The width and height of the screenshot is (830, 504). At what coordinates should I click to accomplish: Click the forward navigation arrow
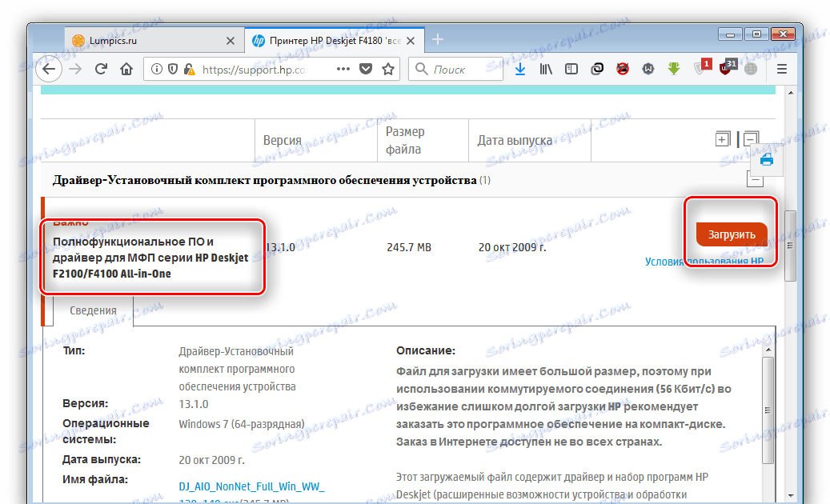75,69
